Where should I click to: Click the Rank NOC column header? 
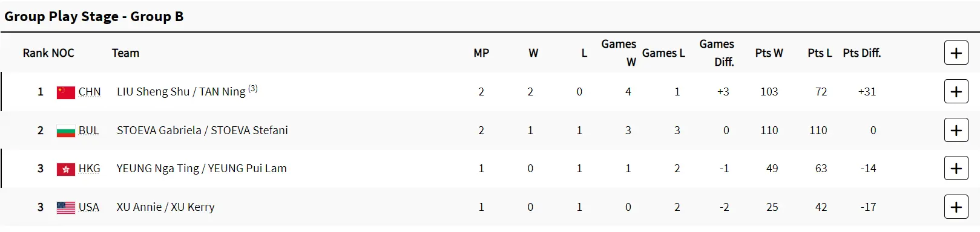[48, 53]
